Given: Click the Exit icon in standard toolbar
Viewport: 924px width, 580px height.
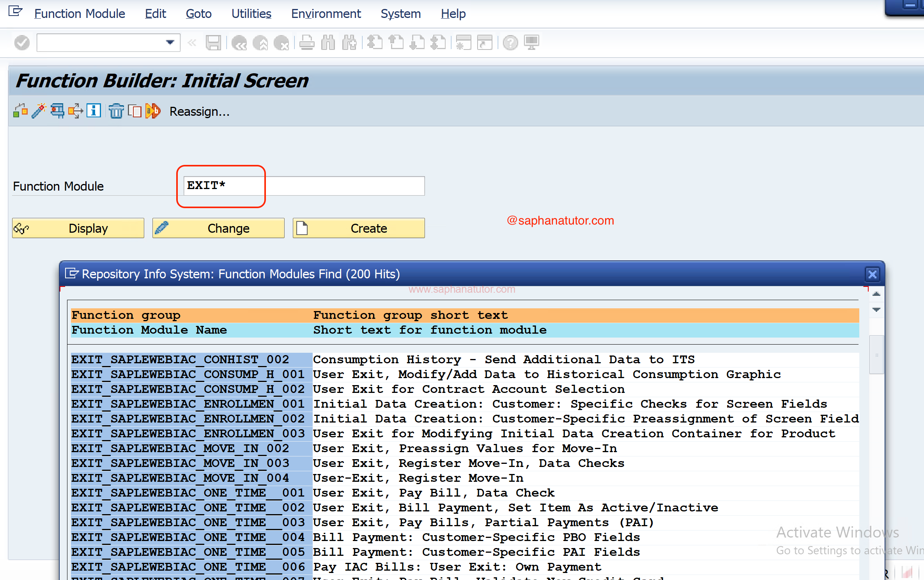Looking at the screenshot, I should [260, 42].
